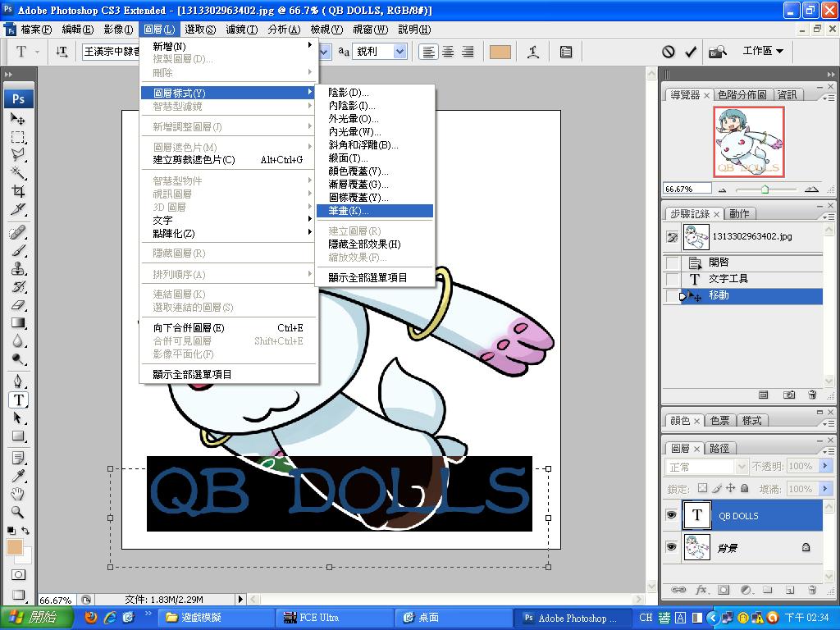Select the Healing Brush tool
Screen dimensions: 840x630
pos(18,232)
